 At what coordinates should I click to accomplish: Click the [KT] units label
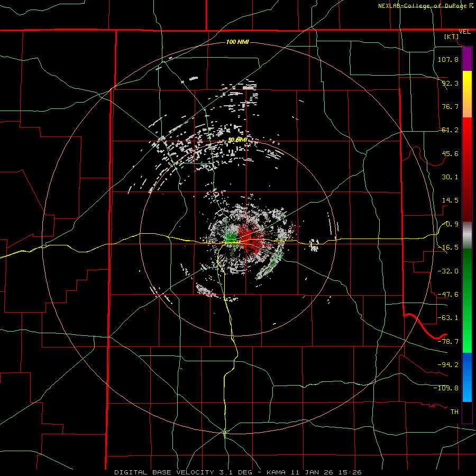(x=452, y=36)
